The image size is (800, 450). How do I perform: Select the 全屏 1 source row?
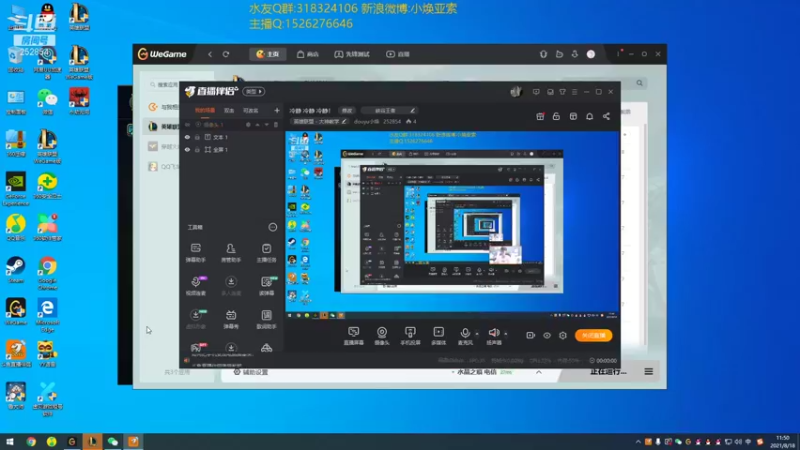232,149
